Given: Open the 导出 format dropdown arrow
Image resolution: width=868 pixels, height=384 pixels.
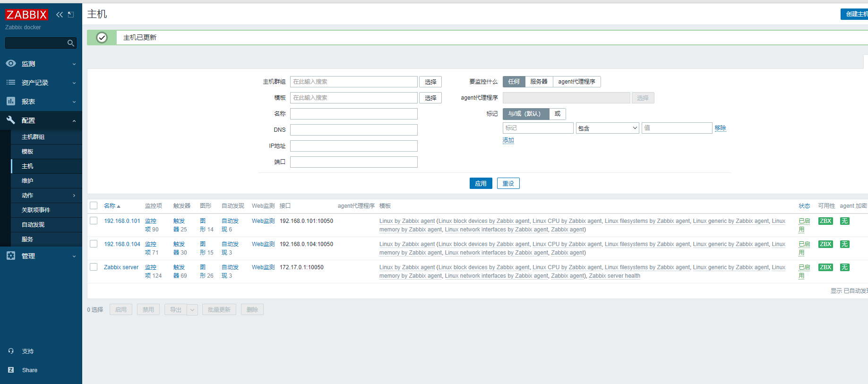Looking at the screenshot, I should point(192,310).
